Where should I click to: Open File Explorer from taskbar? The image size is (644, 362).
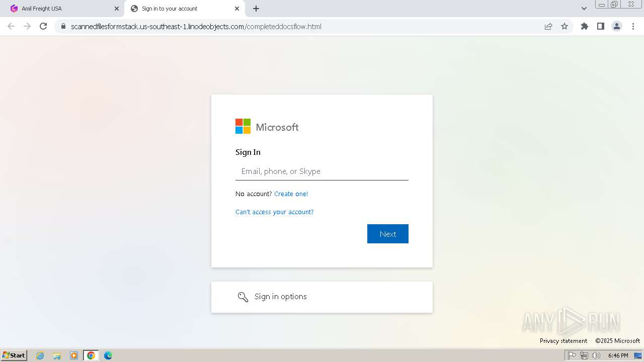coord(57,355)
